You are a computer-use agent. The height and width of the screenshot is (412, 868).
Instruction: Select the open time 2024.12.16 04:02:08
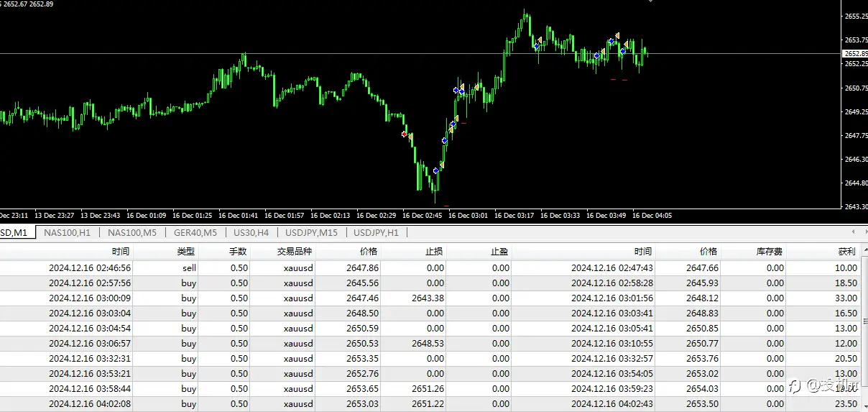click(x=90, y=403)
